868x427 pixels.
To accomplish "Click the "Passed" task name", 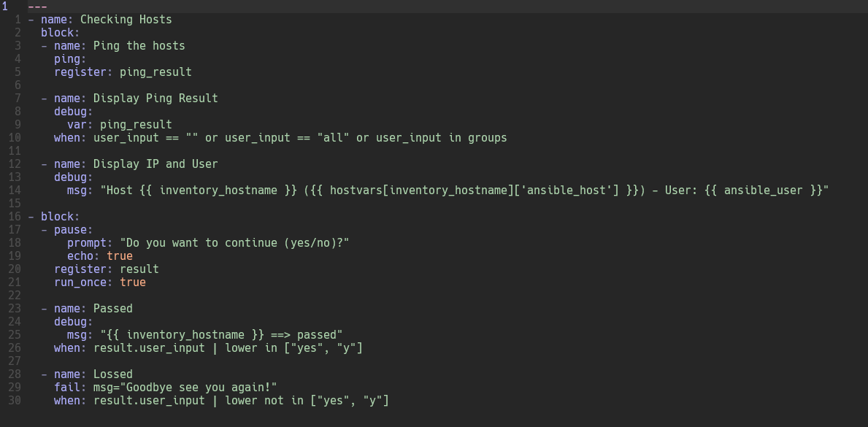I will pos(113,309).
